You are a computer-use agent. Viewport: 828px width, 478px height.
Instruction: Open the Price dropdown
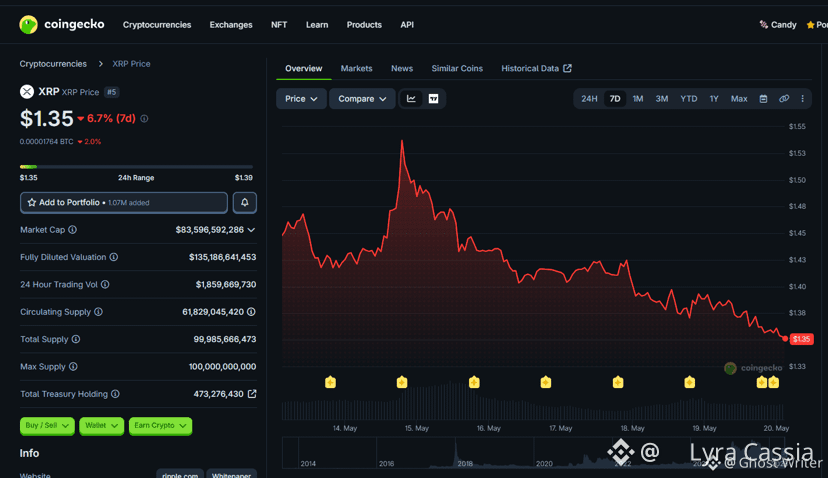click(x=301, y=99)
